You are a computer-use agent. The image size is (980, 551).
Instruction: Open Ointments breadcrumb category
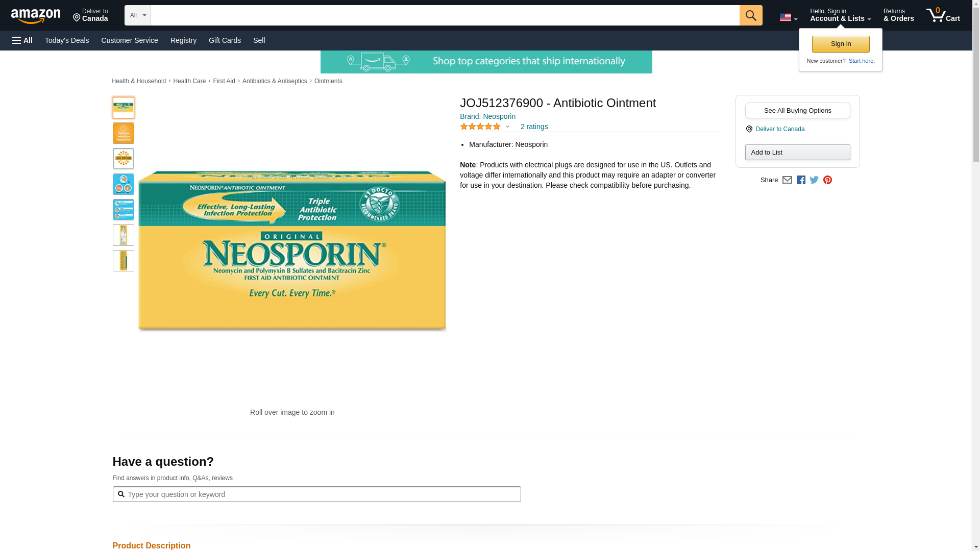coord(328,81)
